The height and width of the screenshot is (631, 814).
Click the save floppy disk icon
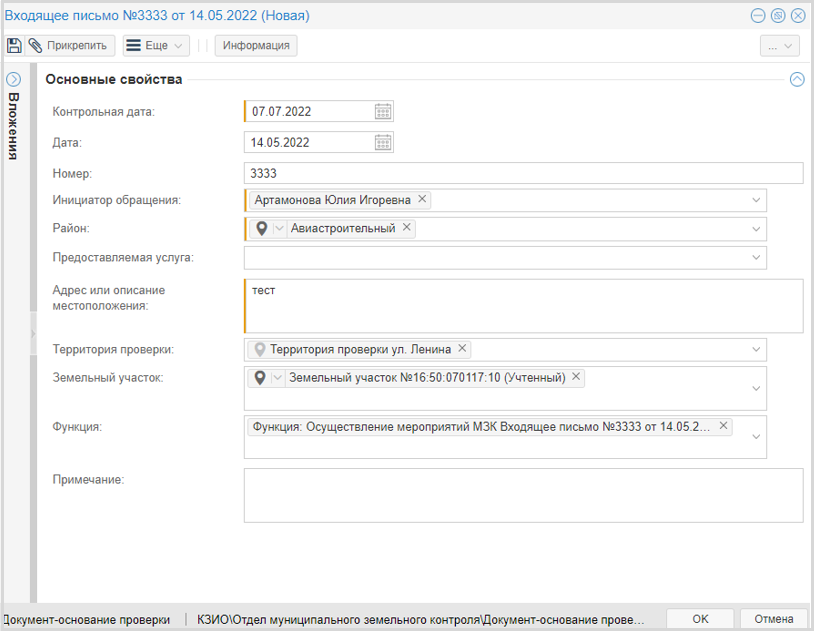tap(14, 46)
